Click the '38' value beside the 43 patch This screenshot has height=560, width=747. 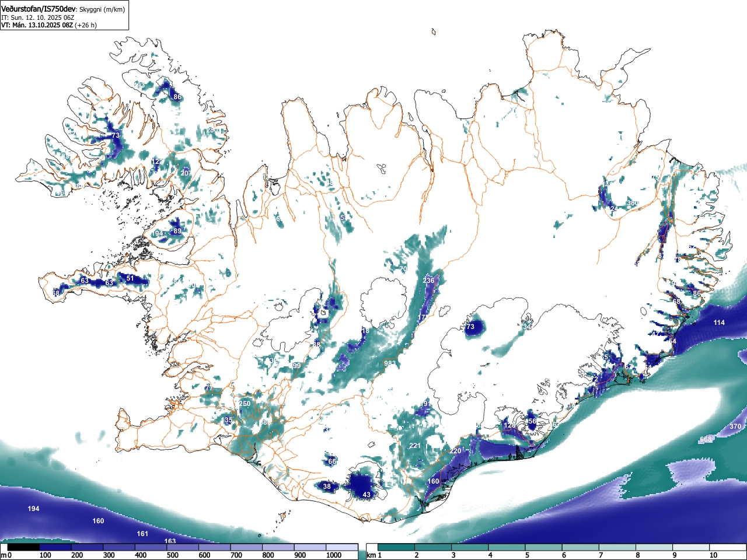click(327, 487)
